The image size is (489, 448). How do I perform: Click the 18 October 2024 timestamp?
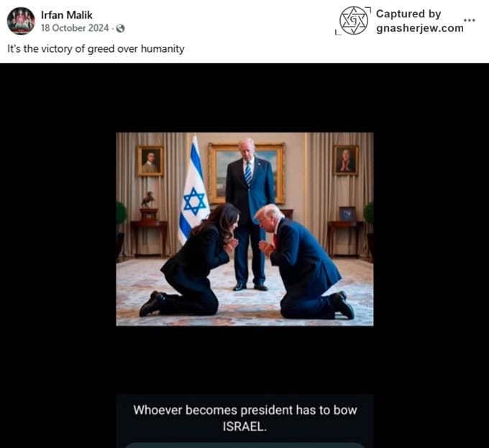click(75, 28)
